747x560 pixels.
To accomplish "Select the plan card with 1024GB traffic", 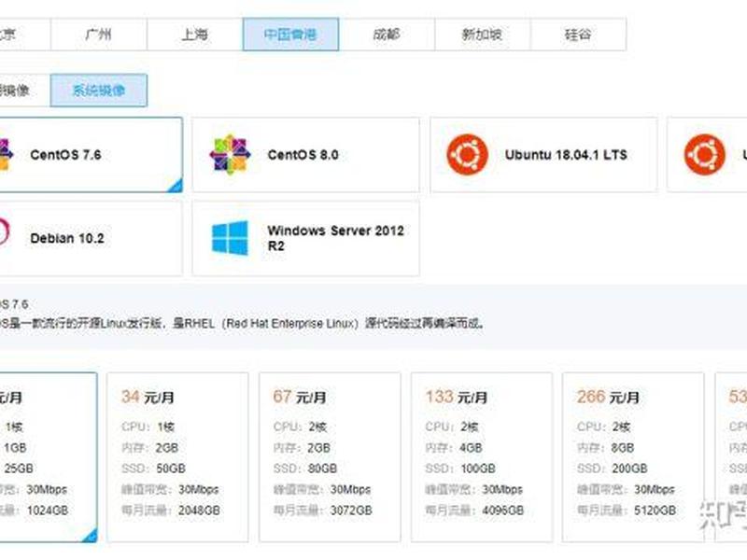I will coord(49,457).
